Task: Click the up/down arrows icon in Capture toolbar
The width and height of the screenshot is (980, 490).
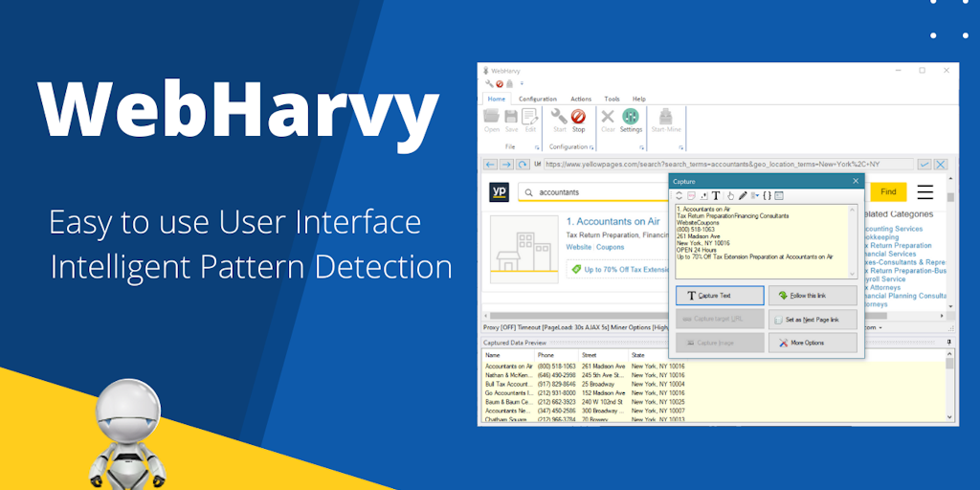Action: (679, 195)
